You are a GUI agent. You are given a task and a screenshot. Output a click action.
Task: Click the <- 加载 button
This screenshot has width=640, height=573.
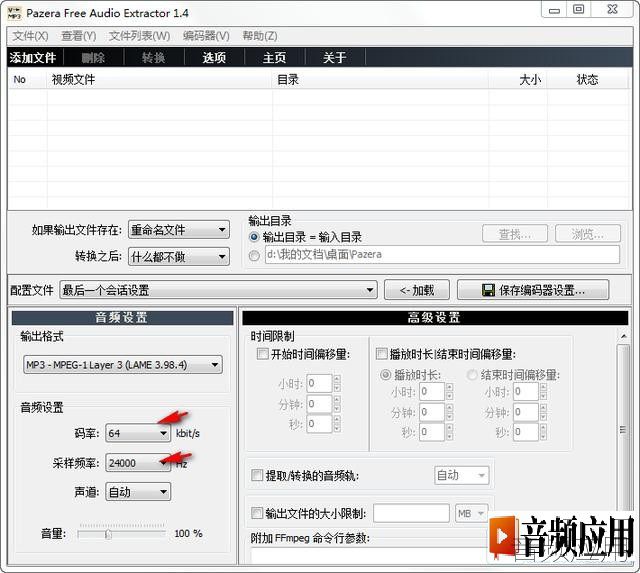pyautogui.click(x=417, y=290)
